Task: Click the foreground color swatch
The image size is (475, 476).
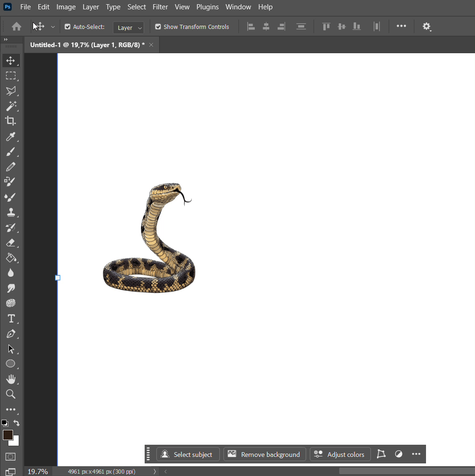Action: click(7, 435)
